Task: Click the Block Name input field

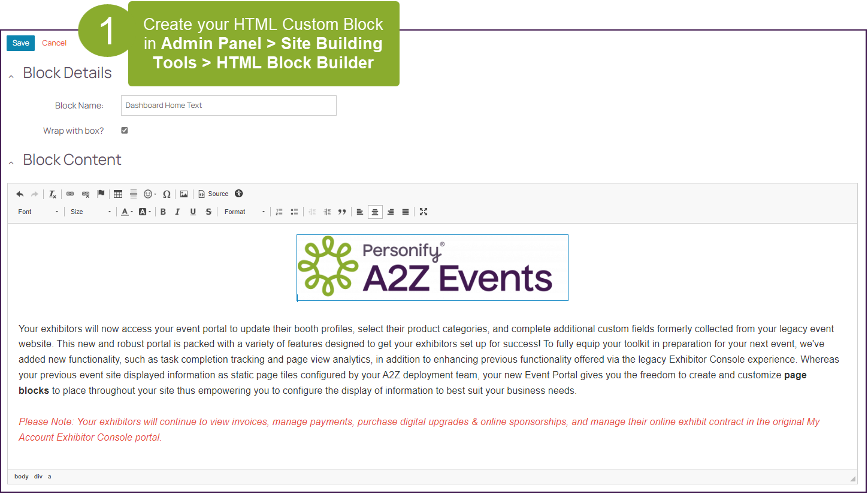Action: pos(228,106)
